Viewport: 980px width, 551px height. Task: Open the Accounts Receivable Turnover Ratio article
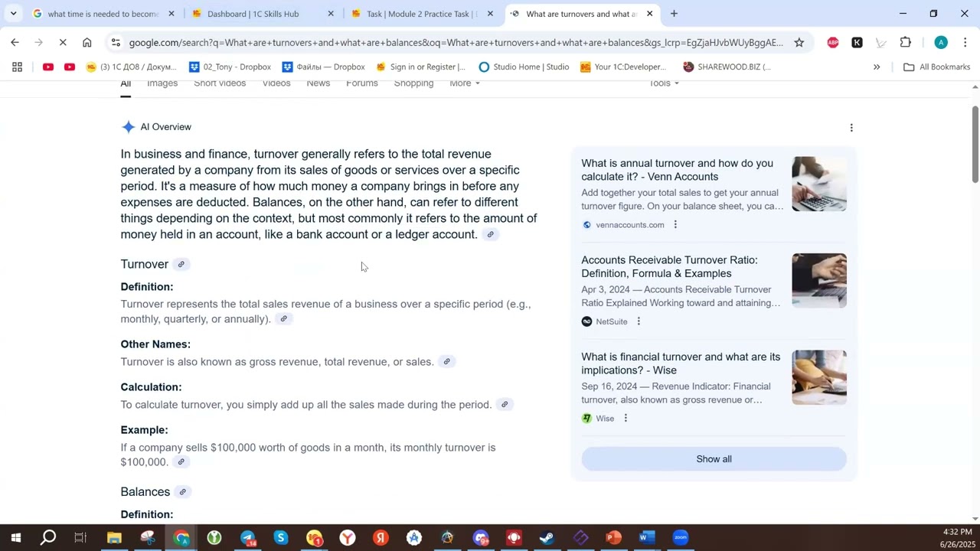click(669, 266)
